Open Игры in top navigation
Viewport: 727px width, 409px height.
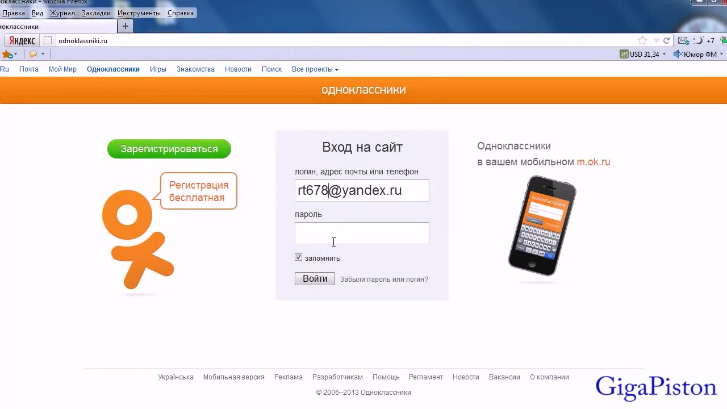point(158,69)
